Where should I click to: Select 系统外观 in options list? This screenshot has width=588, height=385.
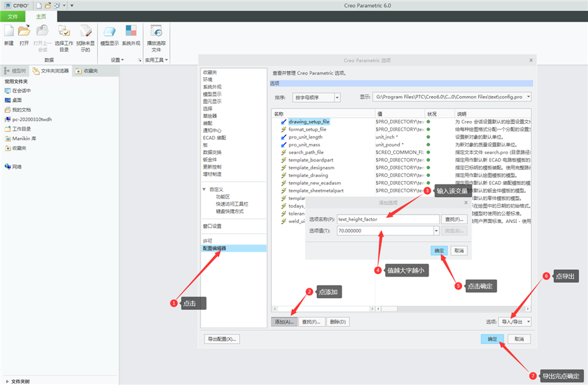[x=212, y=87]
